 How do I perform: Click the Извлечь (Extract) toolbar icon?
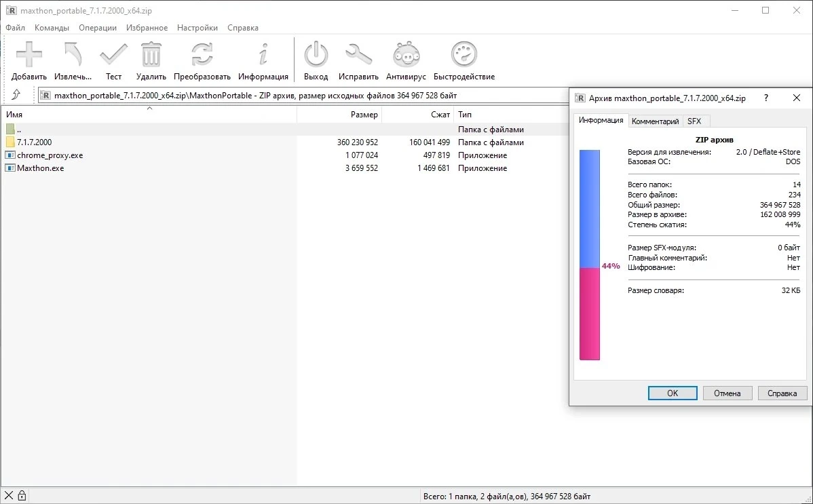(73, 54)
